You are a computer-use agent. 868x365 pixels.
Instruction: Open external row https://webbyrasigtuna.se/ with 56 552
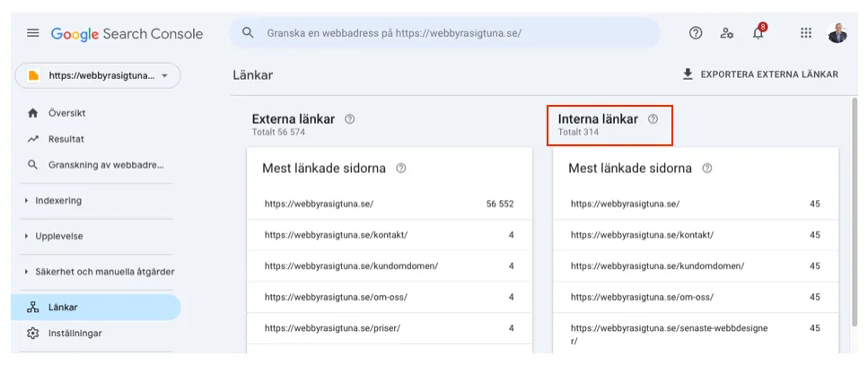[390, 204]
